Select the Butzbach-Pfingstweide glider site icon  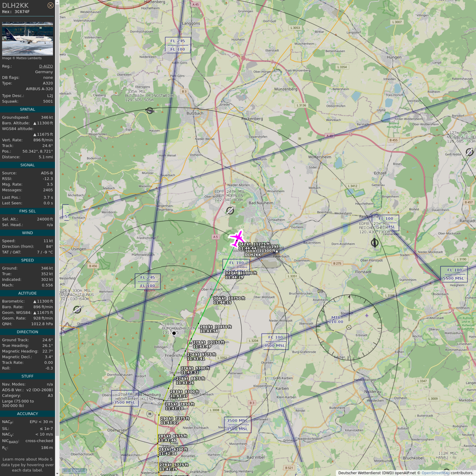(x=150, y=110)
